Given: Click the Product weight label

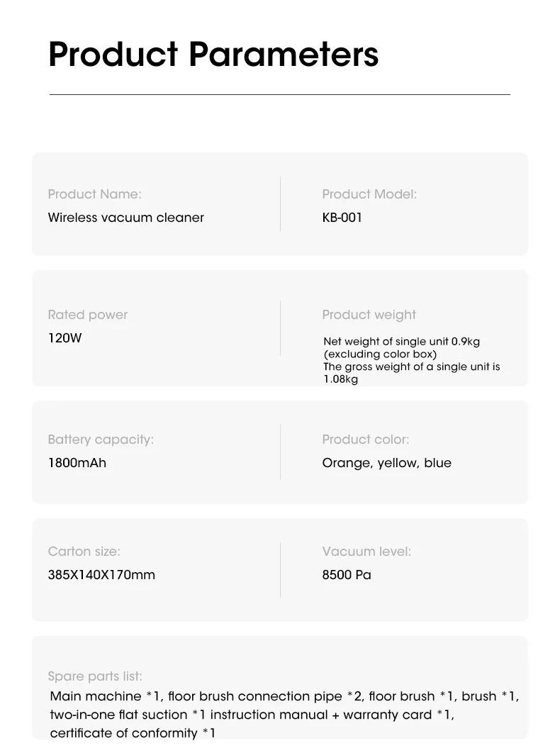Looking at the screenshot, I should click(x=369, y=315).
